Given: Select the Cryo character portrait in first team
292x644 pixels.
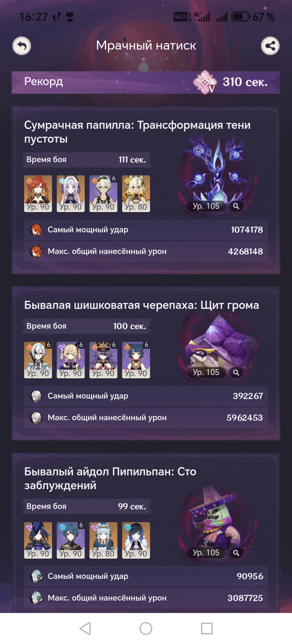Looking at the screenshot, I should pyautogui.click(x=71, y=193).
